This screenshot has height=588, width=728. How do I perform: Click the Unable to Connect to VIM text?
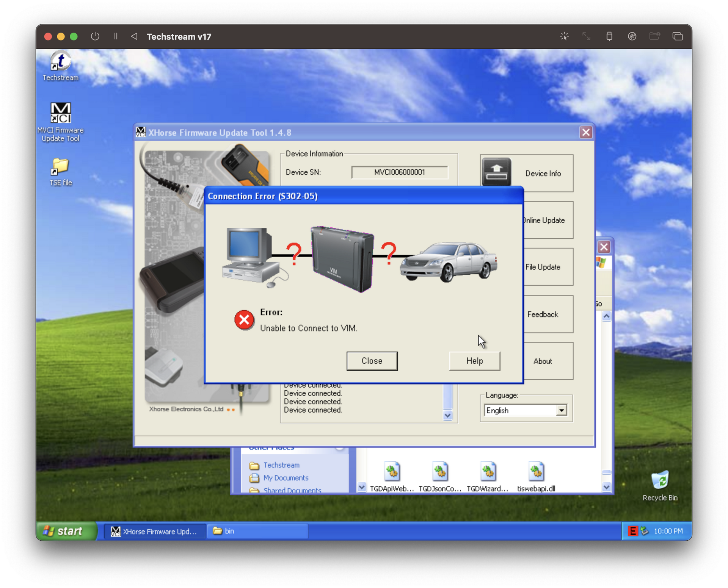tap(309, 328)
